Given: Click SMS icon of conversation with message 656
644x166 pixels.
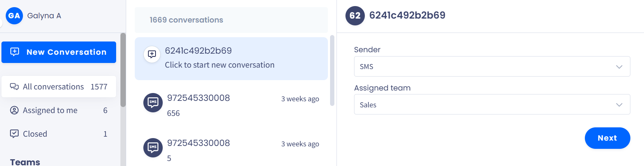Looking at the screenshot, I should pos(153,103).
